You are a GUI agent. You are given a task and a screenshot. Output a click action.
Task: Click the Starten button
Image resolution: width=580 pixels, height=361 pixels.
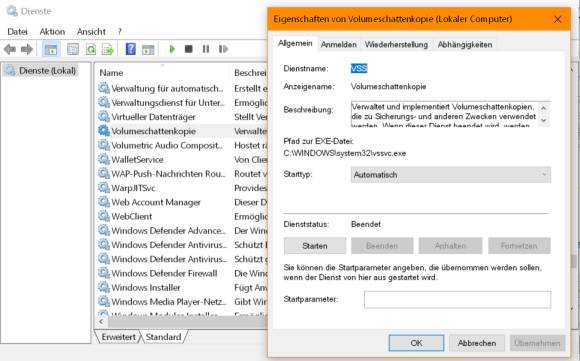315,246
